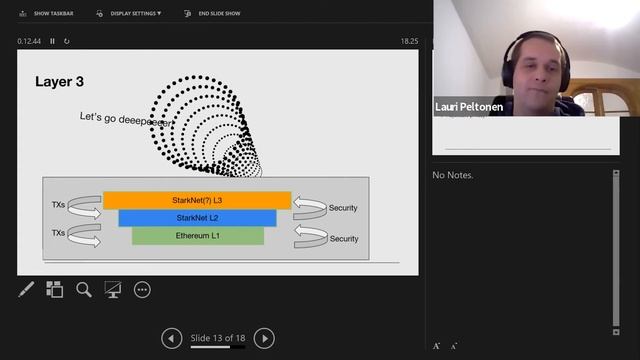Select the pen and laser pointer tool
This screenshot has width=640, height=360.
click(26, 290)
